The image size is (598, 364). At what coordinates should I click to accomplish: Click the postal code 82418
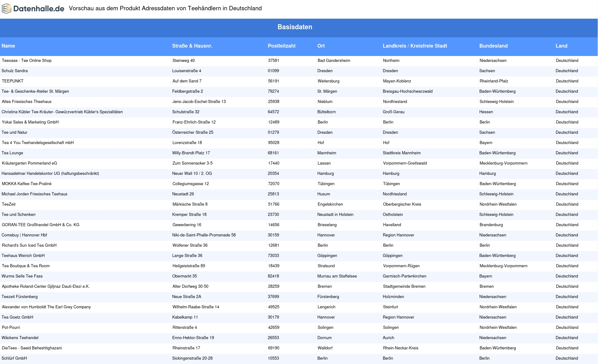[273, 276]
